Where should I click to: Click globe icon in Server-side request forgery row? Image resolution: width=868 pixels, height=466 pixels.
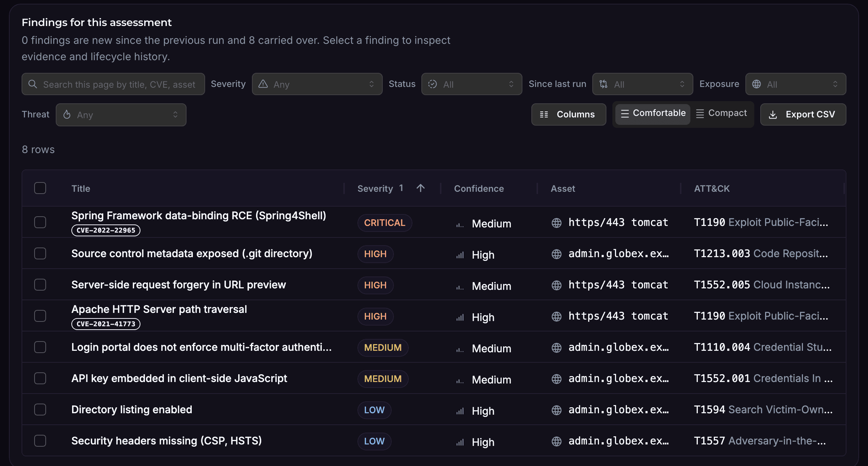pyautogui.click(x=557, y=285)
